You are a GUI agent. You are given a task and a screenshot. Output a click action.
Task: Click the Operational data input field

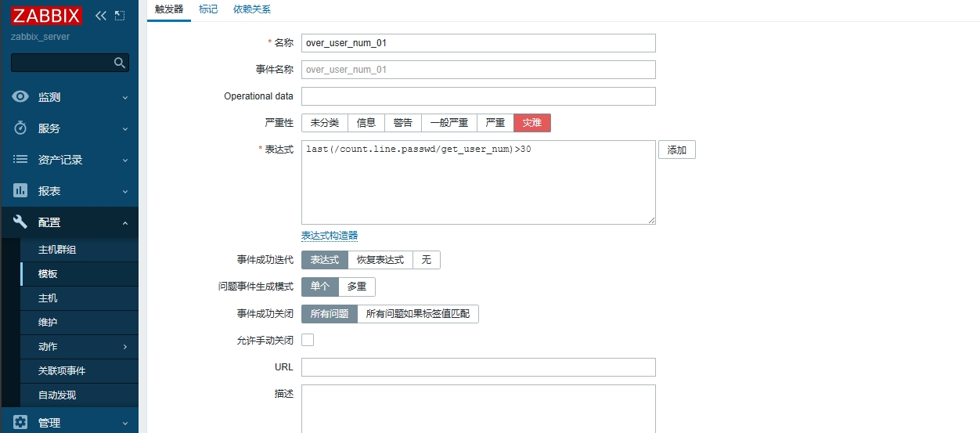tap(478, 96)
